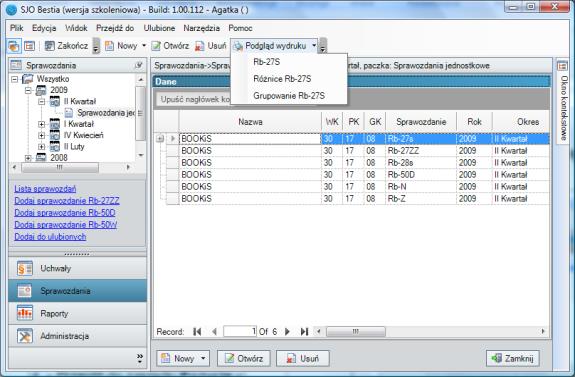Click Dodaj sprawozdanie Rb-50W link
This screenshot has height=377, width=575.
click(65, 225)
